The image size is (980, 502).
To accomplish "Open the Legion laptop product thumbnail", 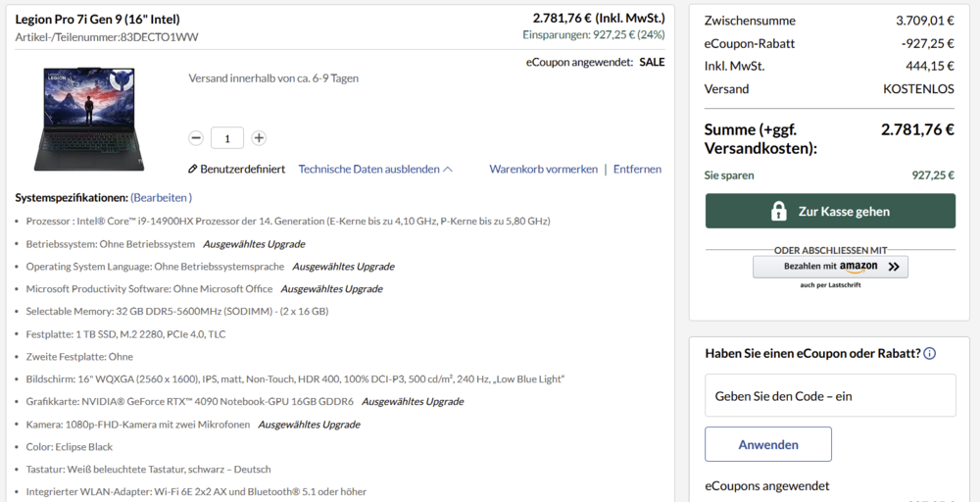I will pos(88,118).
